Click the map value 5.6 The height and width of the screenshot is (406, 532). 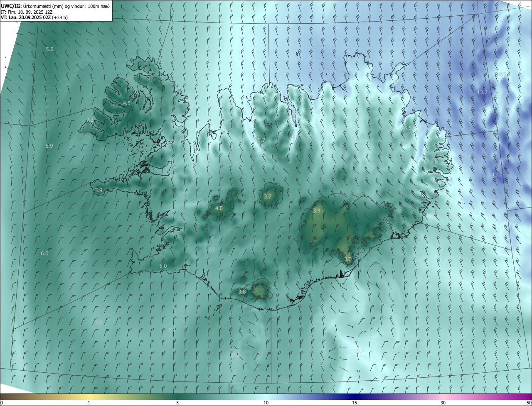[x=49, y=49]
